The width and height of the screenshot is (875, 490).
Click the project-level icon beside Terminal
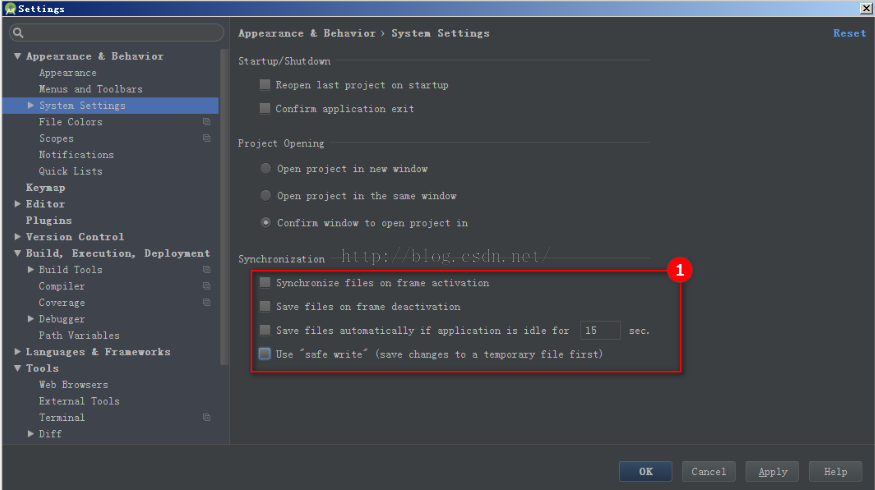click(x=206, y=417)
